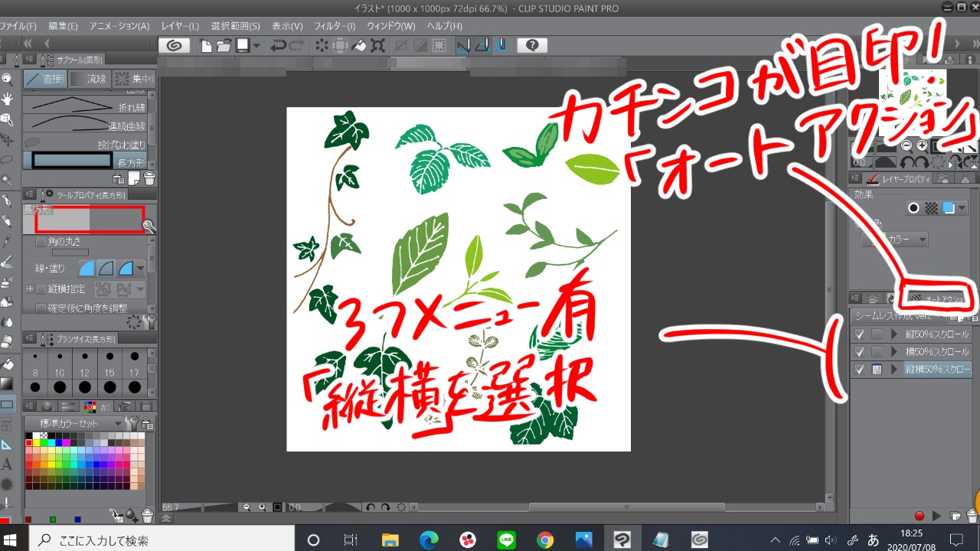Delete the selected auto action
The image size is (980, 551).
[x=972, y=517]
